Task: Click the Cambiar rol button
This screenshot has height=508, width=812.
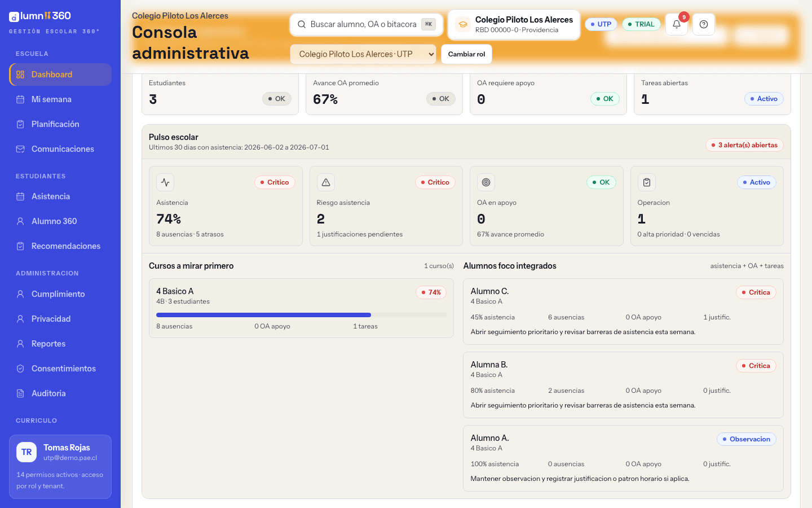Action: coord(466,54)
